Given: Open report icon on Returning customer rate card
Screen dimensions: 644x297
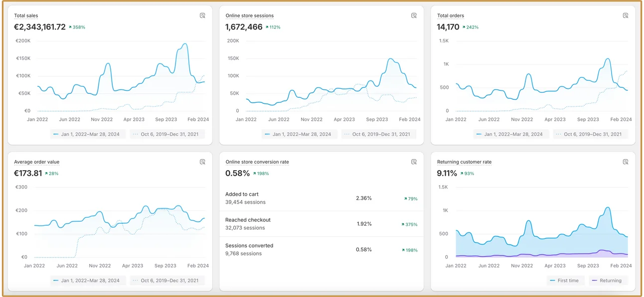Looking at the screenshot, I should tap(626, 162).
